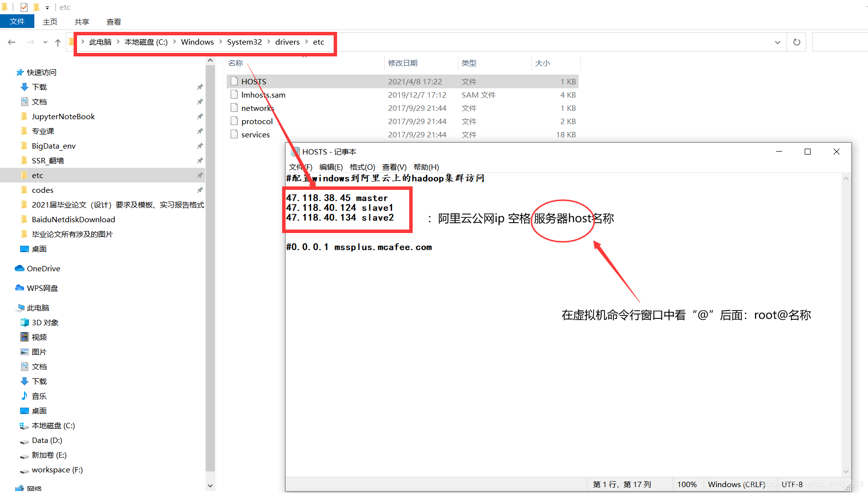Sort files by 修改日期 column header
Screen dimensions: 868x493
421,63
